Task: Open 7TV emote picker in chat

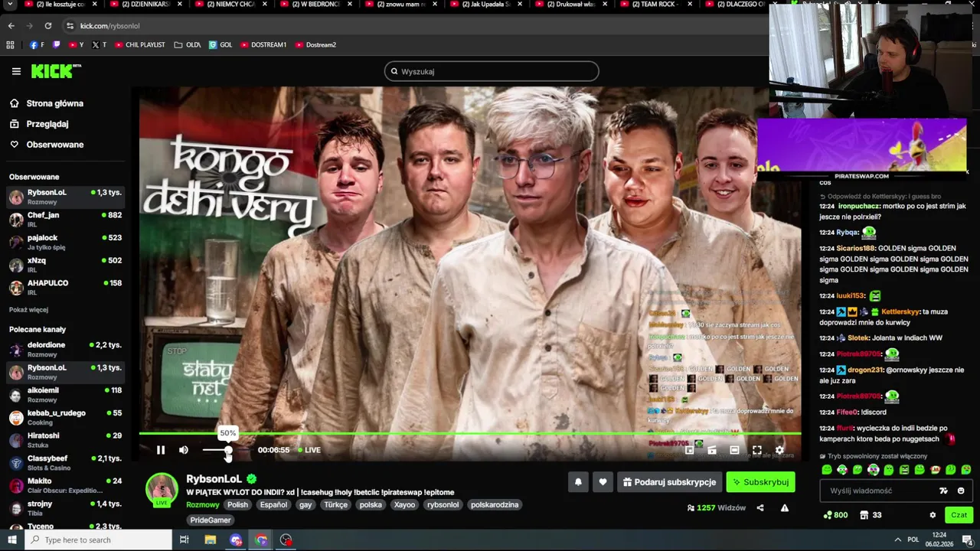Action: [944, 491]
